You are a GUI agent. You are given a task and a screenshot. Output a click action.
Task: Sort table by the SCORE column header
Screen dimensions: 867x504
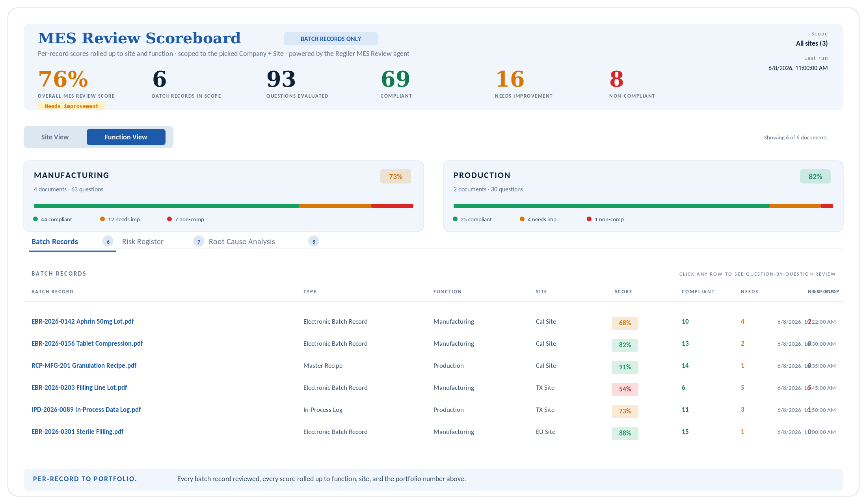(623, 292)
